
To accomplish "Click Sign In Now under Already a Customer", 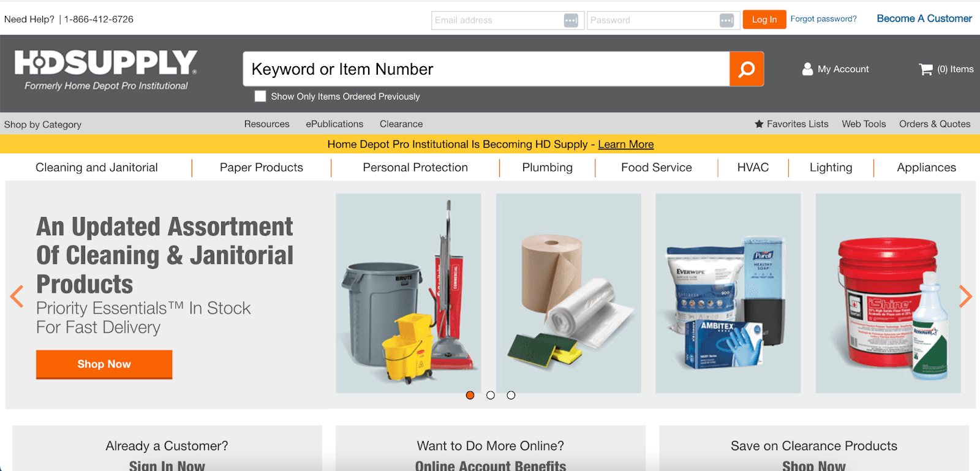I will pyautogui.click(x=167, y=465).
